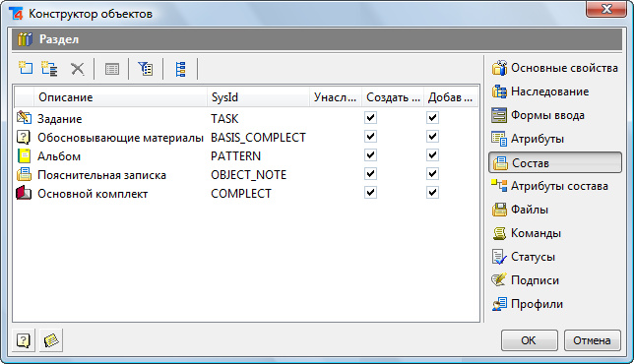Toggle Создать checkbox for Основной комплект
Viewport: 634px width, 364px height.
pyautogui.click(x=370, y=192)
